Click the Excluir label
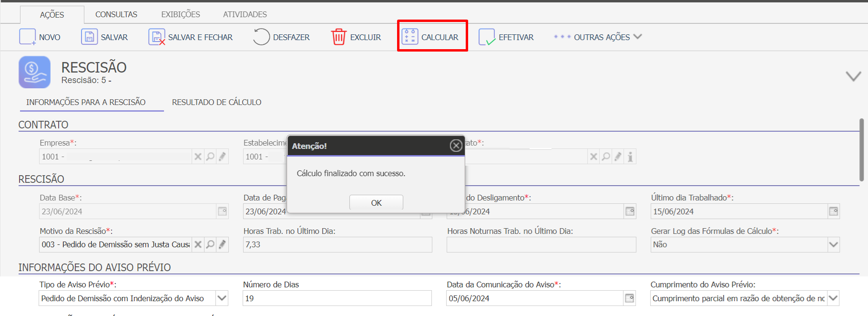Screen dimensions: 868x316 [x=366, y=37]
